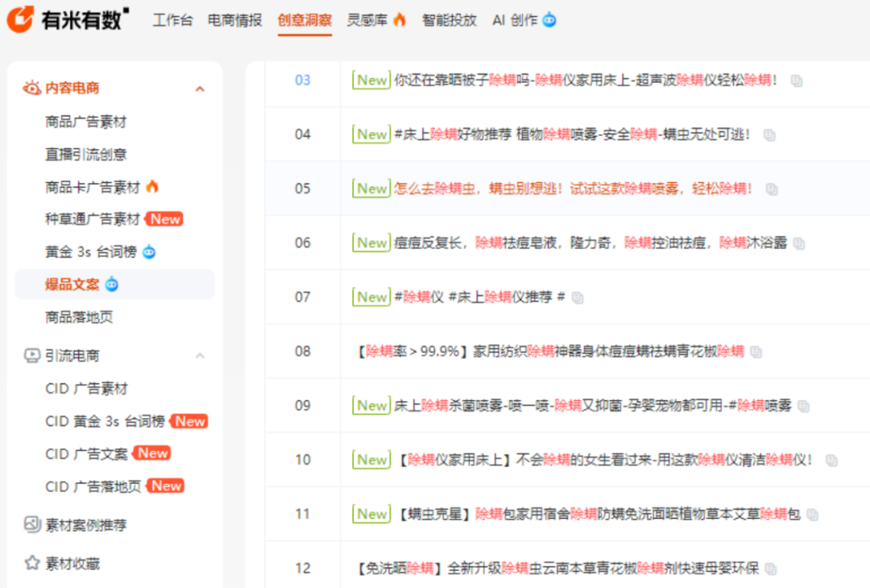This screenshot has width=870, height=588.
Task: Click New badge beside CID 广告文案
Action: pos(152,453)
